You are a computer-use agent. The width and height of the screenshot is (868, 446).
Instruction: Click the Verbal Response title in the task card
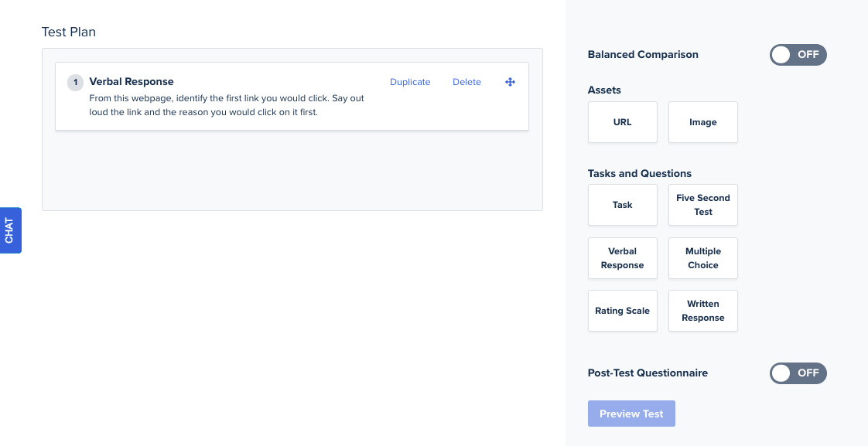[132, 82]
